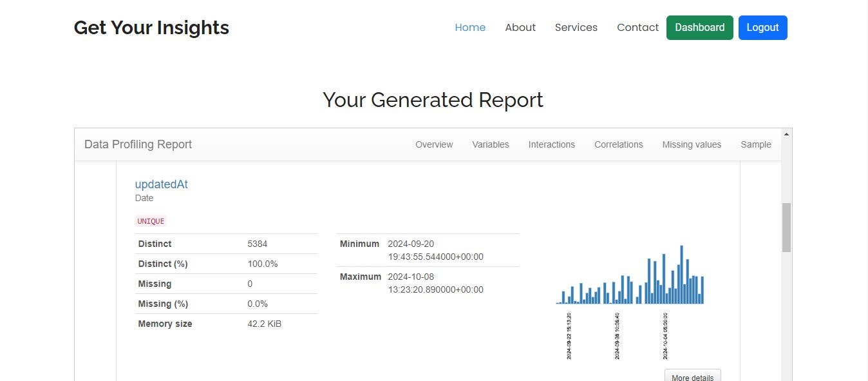Click the blue Logout button

(x=763, y=28)
